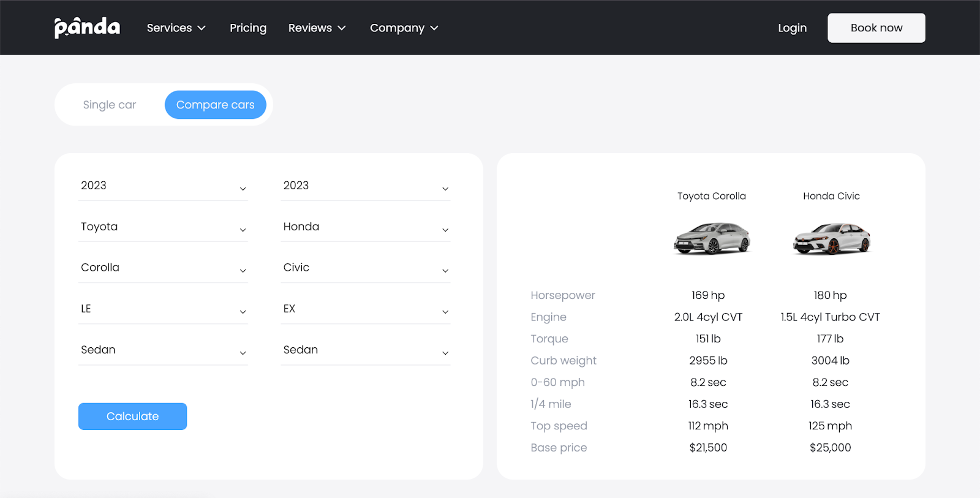This screenshot has width=980, height=498.
Task: Go to the Pricing page
Action: coord(248,28)
